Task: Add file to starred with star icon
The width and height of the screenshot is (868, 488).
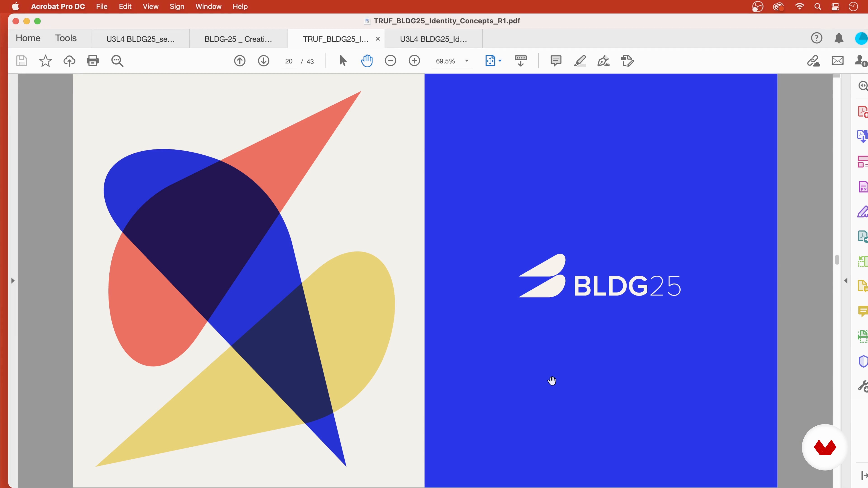Action: [x=45, y=61]
